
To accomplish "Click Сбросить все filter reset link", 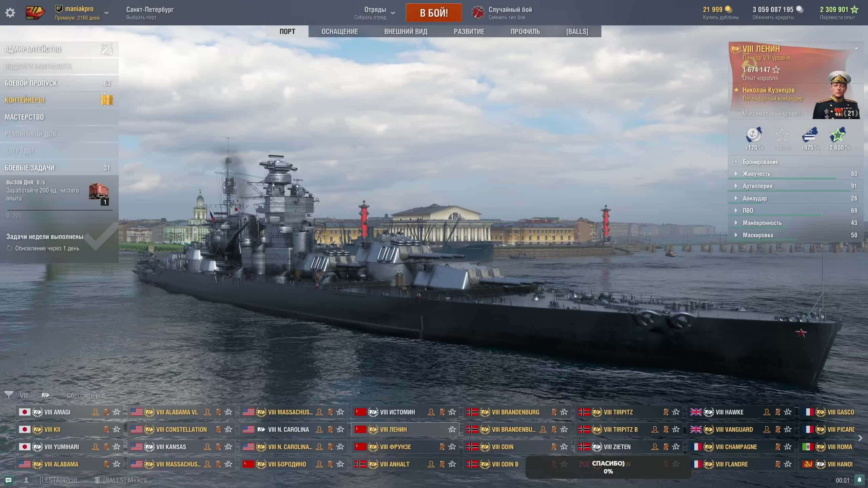I will tap(86, 395).
